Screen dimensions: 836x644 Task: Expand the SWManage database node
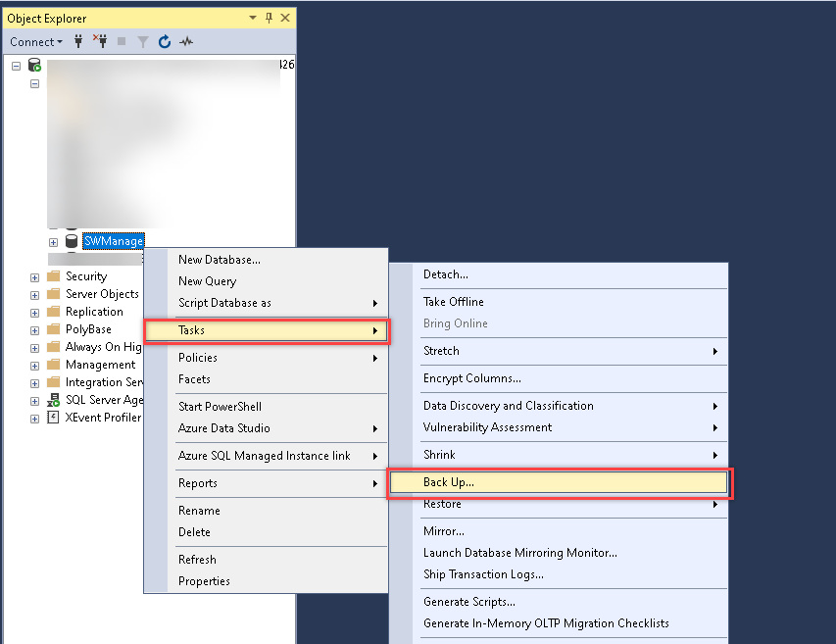[x=53, y=240]
